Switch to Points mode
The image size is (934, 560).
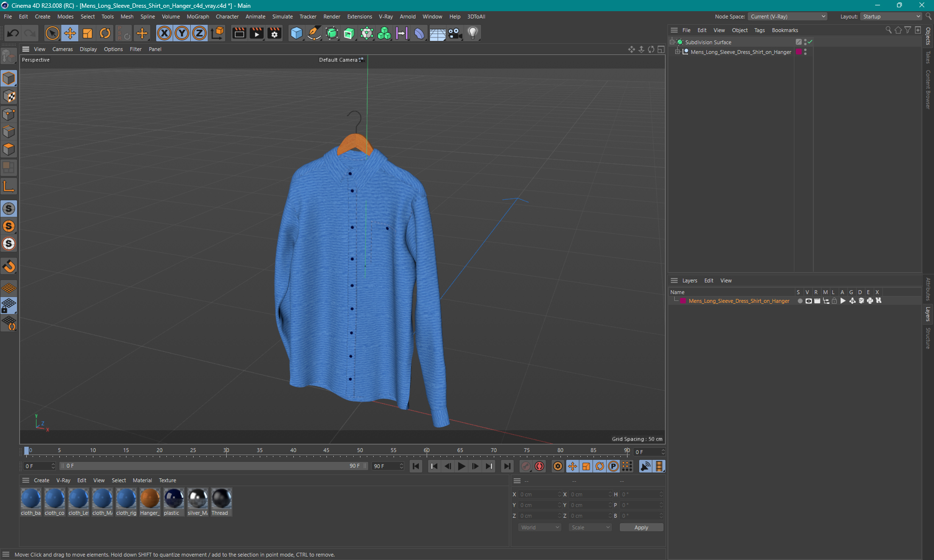pyautogui.click(x=9, y=114)
